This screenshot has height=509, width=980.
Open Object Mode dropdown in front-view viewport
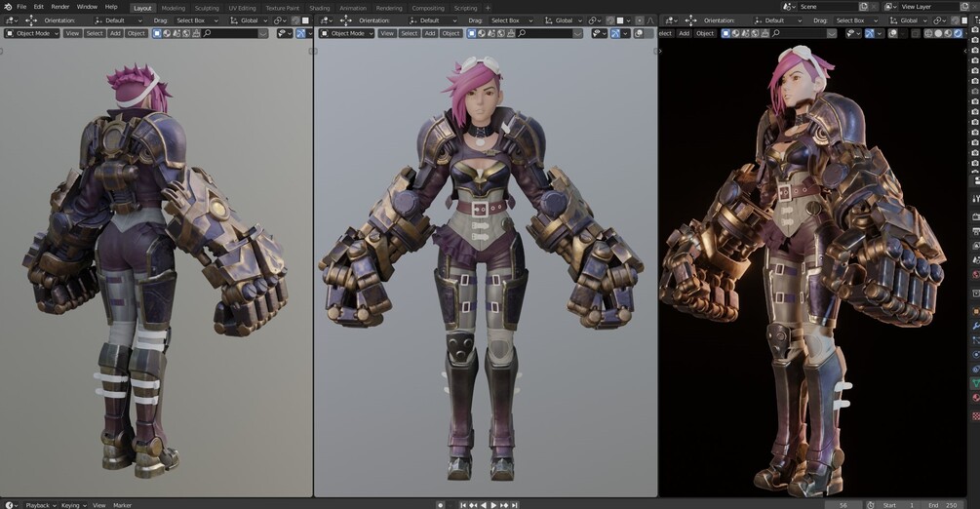[x=346, y=33]
